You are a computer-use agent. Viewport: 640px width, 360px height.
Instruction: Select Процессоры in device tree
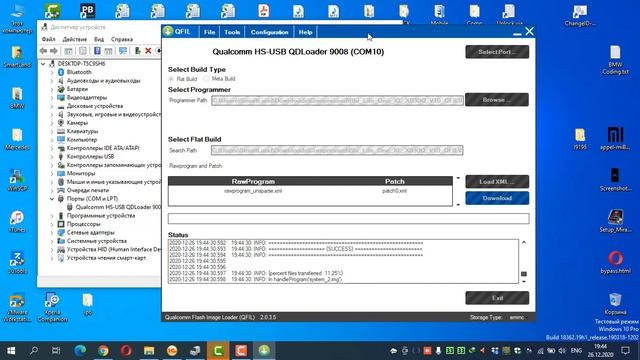83,224
